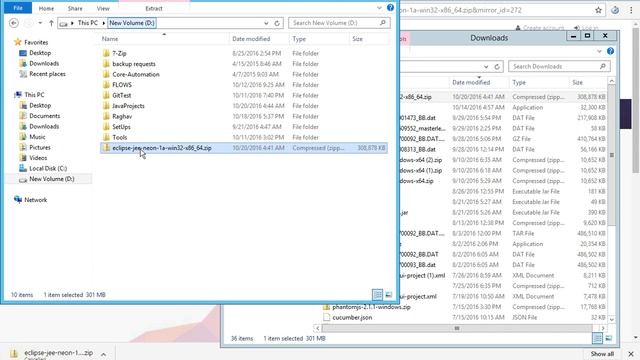Open Favorites in navigation pane
The width and height of the screenshot is (640, 360).
36,42
